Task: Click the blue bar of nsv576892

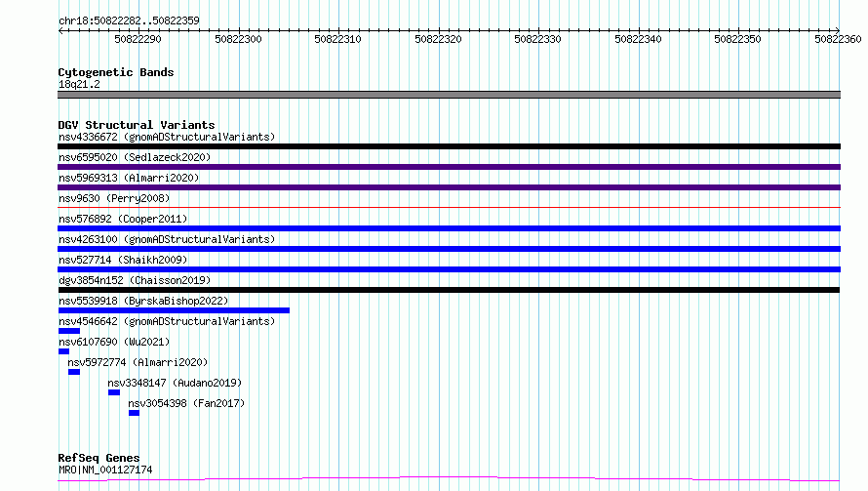Action: [x=449, y=228]
